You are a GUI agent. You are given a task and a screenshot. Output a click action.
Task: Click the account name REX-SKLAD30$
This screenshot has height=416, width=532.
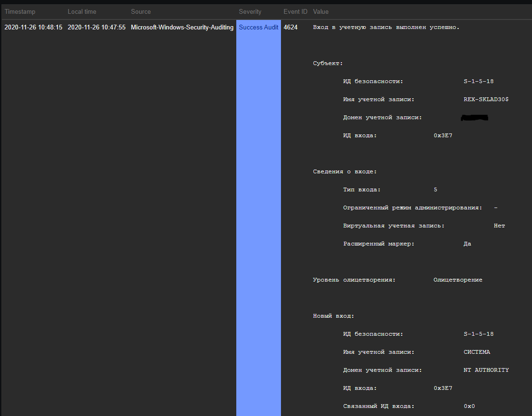486,99
